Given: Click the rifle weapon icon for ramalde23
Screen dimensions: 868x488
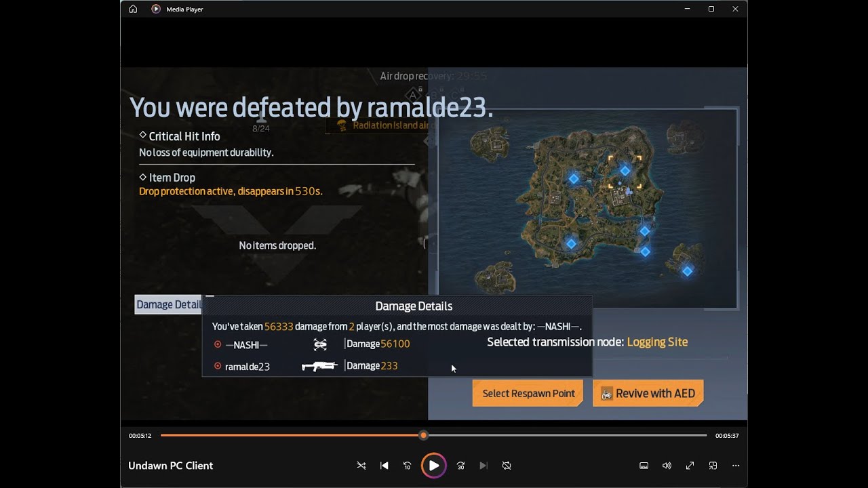Looking at the screenshot, I should click(319, 366).
